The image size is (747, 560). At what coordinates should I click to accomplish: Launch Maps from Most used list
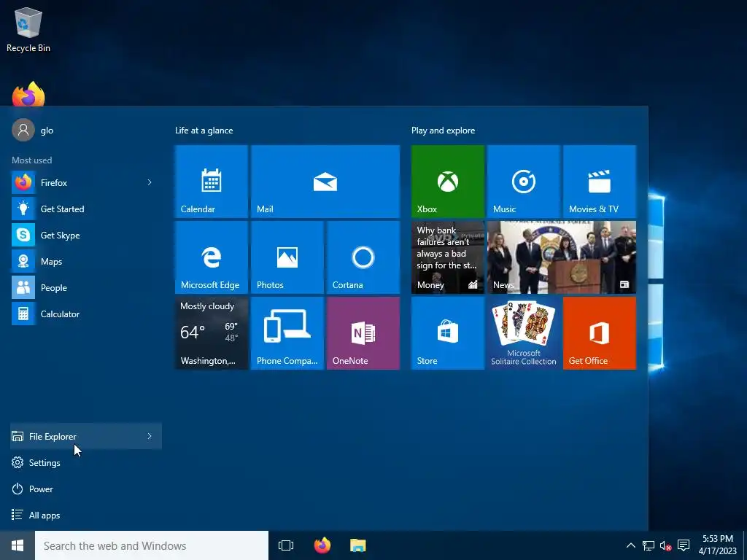[x=86, y=262]
